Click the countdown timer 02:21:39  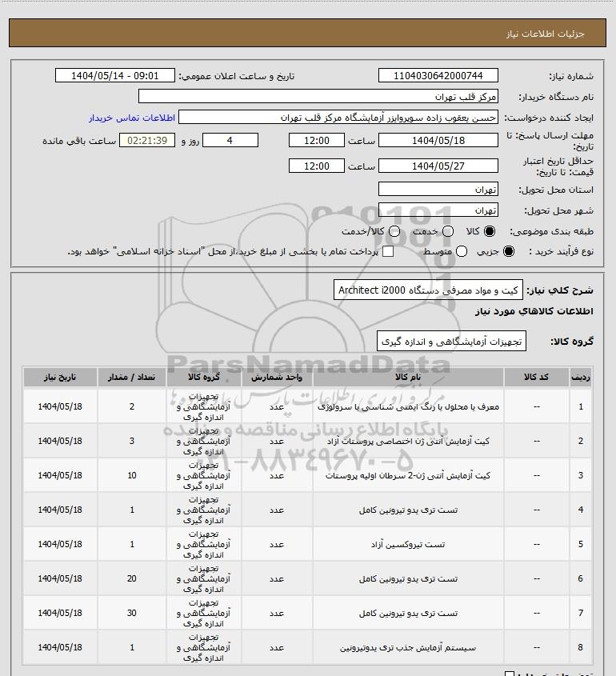point(147,140)
